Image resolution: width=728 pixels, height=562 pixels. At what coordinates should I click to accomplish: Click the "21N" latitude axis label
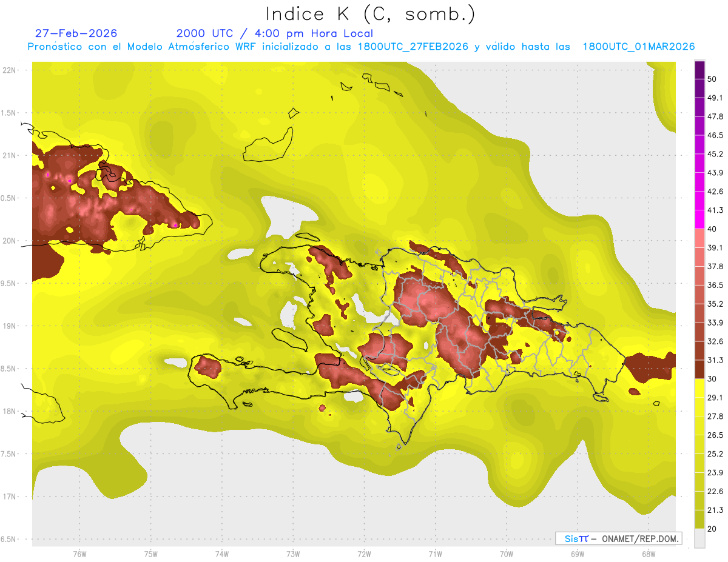pyautogui.click(x=10, y=156)
